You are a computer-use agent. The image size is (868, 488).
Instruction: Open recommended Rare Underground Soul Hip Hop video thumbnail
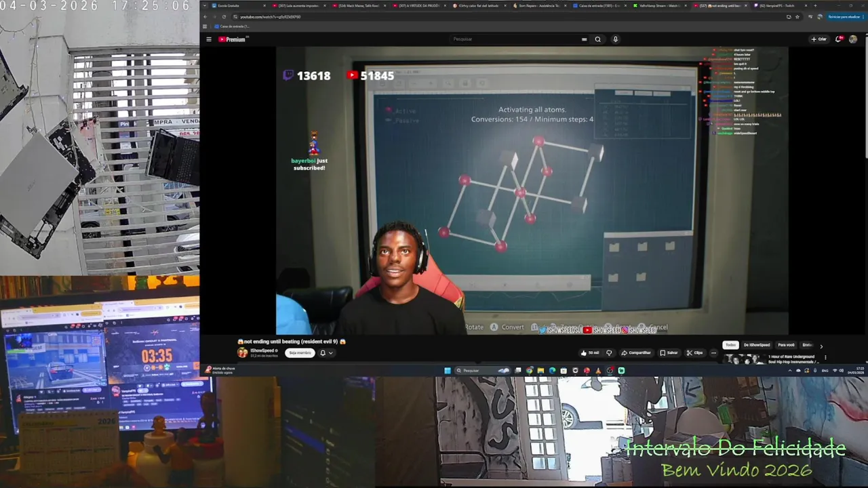click(745, 359)
